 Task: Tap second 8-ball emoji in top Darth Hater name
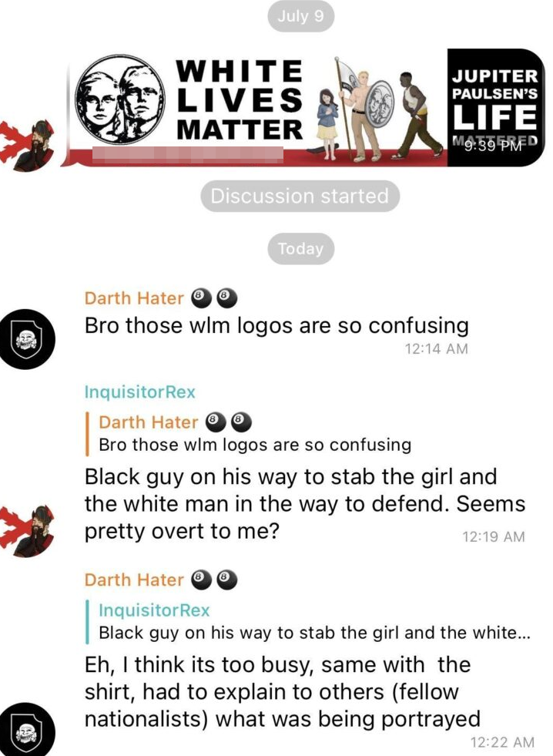coord(227,298)
